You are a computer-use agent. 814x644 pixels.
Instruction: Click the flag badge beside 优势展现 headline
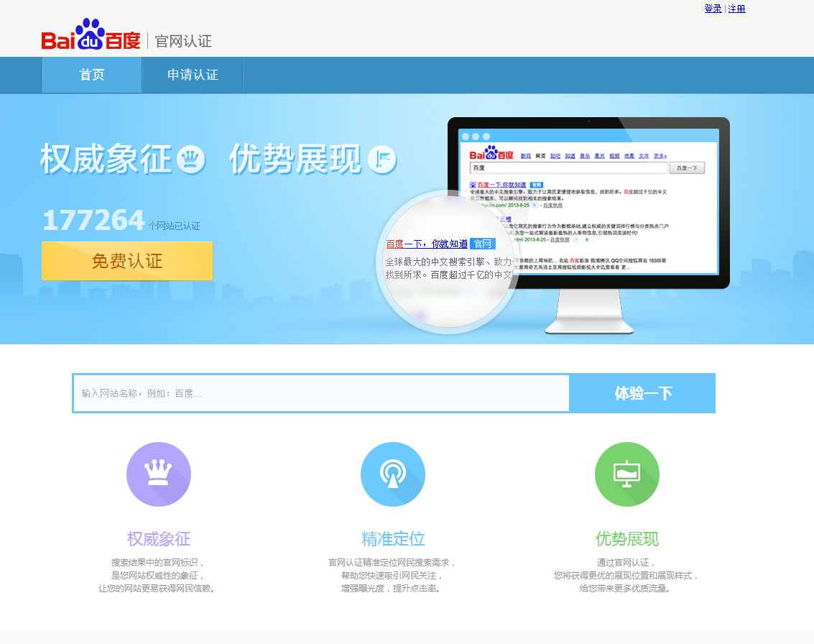(381, 160)
